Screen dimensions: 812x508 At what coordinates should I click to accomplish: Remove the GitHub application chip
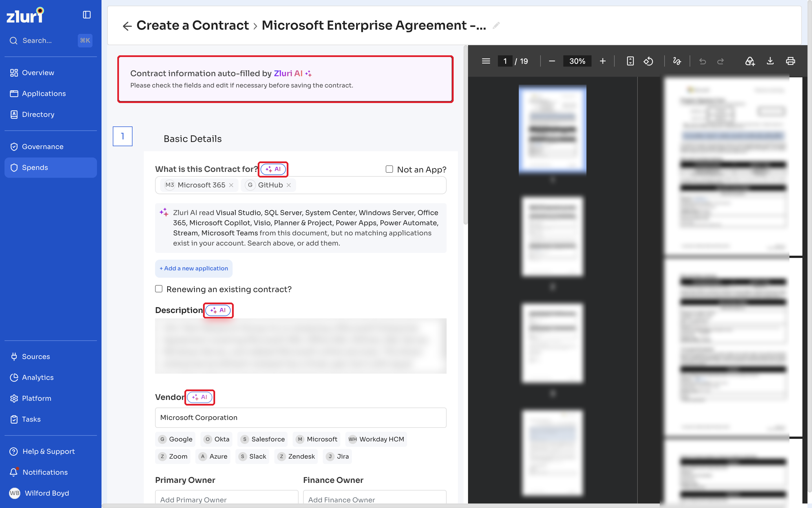[x=288, y=185]
